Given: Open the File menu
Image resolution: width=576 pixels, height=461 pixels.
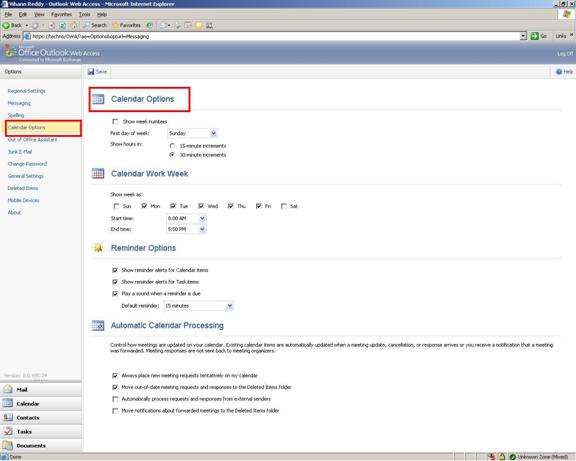Looking at the screenshot, I should [x=8, y=14].
